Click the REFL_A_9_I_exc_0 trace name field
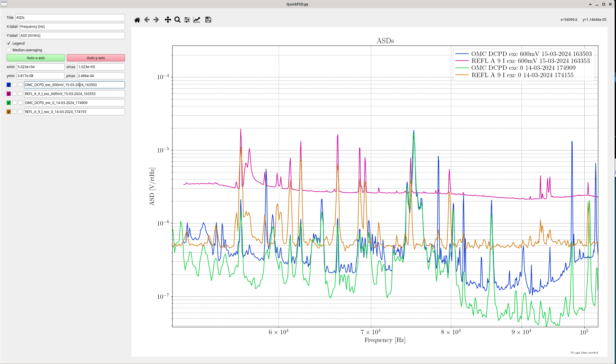The image size is (616, 364). (74, 112)
